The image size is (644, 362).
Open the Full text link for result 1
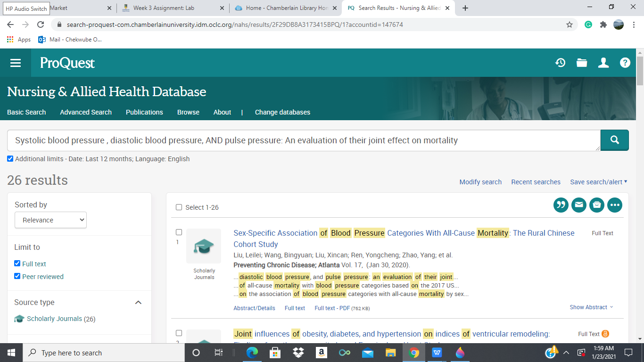tap(295, 308)
